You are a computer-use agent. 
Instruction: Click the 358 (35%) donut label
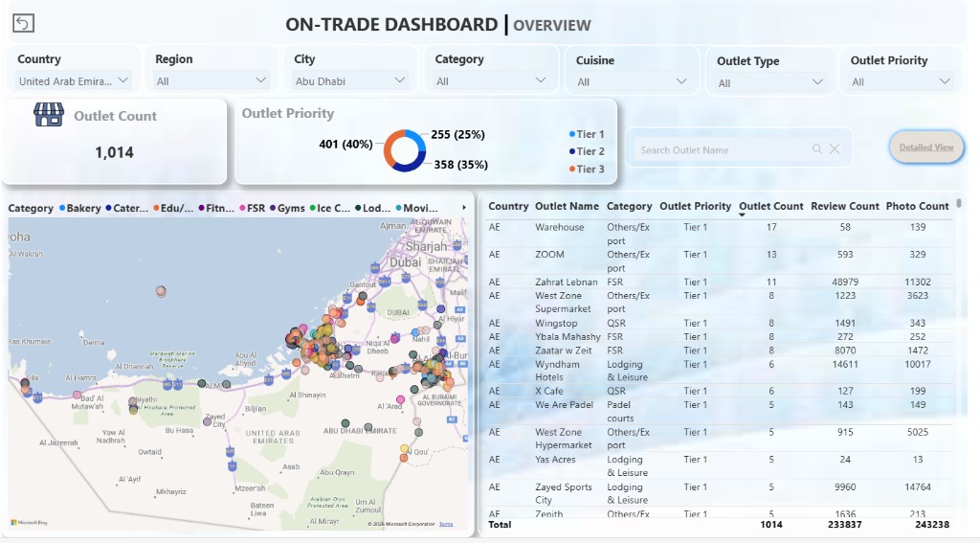pos(460,165)
